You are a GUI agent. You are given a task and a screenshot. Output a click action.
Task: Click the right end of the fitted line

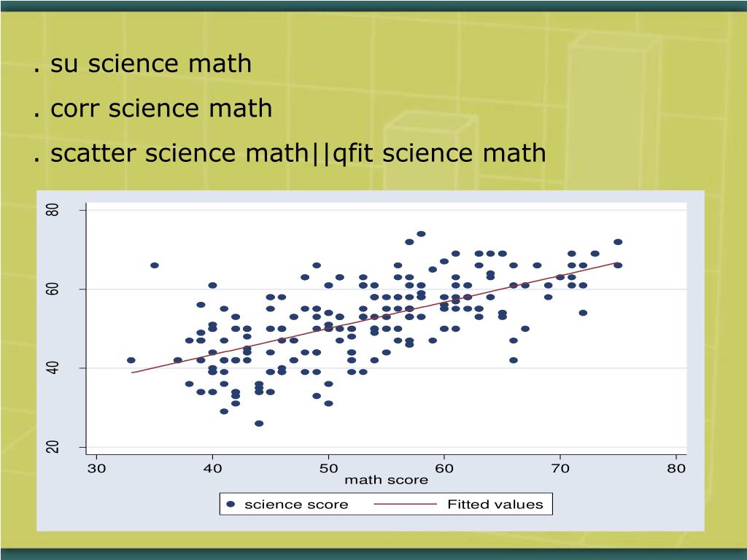click(x=617, y=262)
